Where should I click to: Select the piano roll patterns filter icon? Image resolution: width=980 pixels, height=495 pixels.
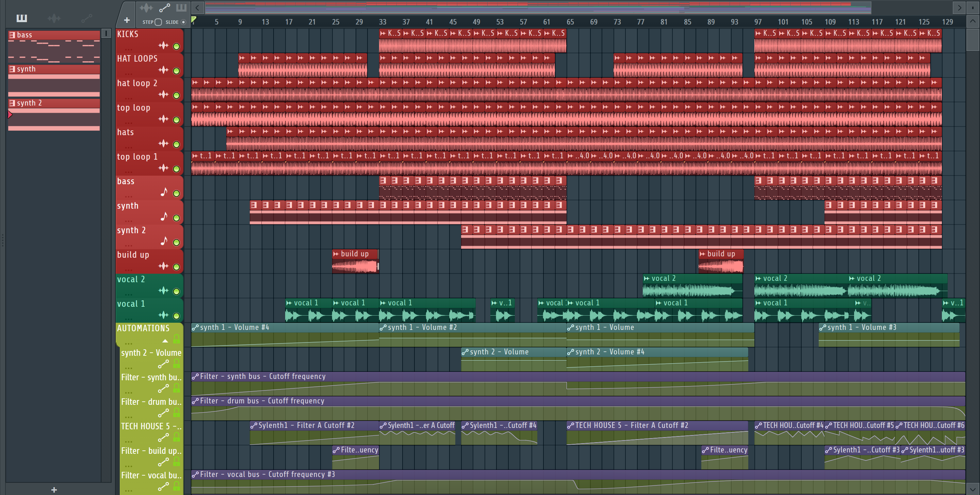click(22, 18)
